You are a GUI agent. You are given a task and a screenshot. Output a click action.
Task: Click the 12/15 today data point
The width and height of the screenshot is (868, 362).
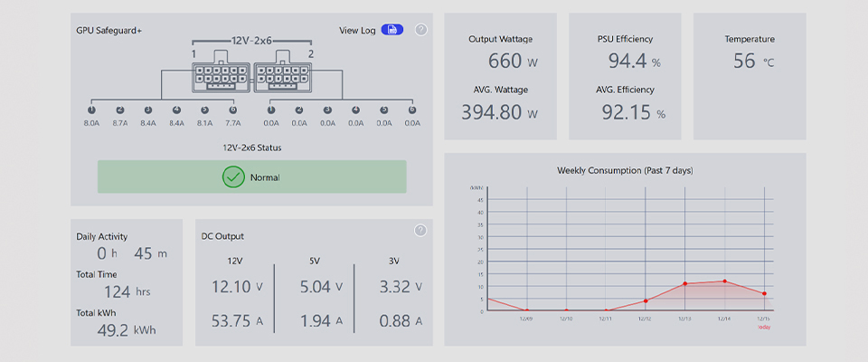[x=764, y=293]
